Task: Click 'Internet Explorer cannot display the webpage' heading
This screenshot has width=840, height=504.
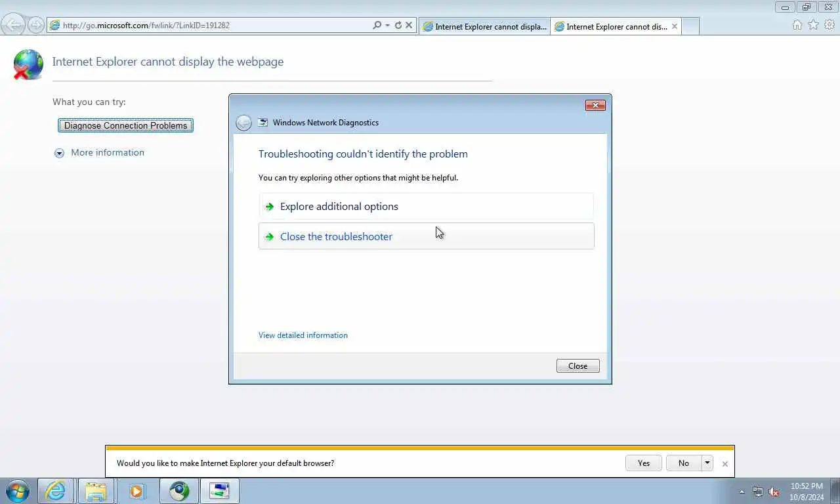Action: [168, 62]
